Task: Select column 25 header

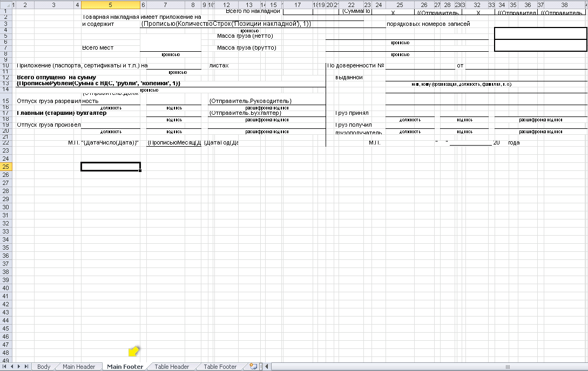Action: coord(400,5)
